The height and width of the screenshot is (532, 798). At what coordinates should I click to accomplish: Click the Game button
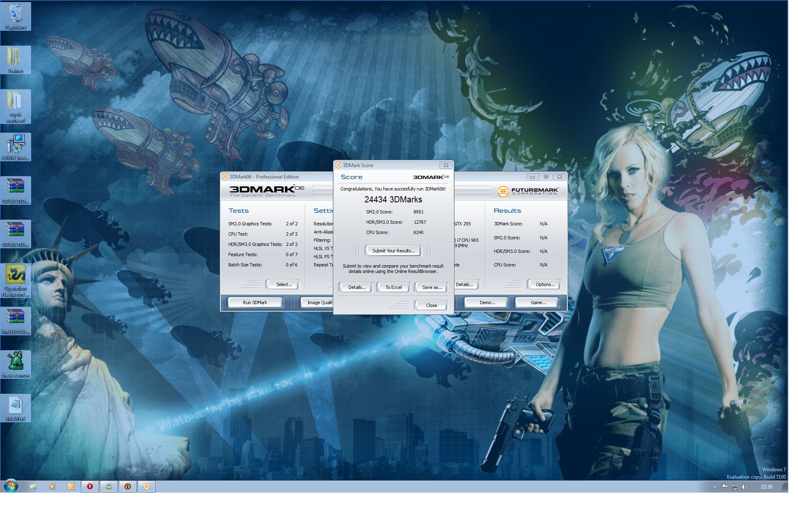pyautogui.click(x=538, y=303)
